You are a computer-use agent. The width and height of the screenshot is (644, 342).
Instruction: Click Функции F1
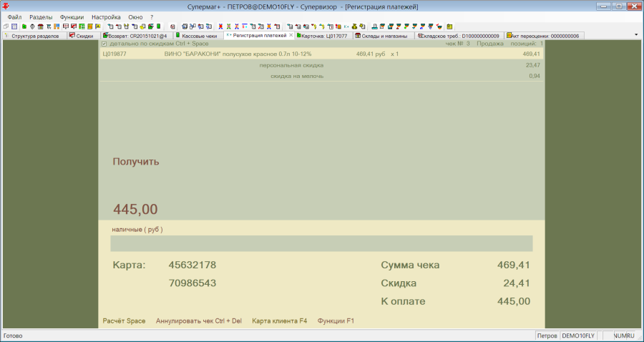tap(336, 321)
